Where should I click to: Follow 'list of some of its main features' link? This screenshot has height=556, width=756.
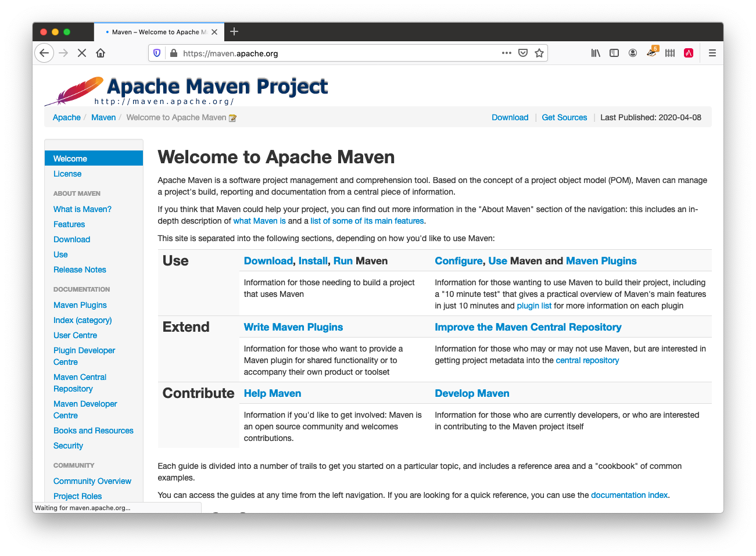[367, 221]
